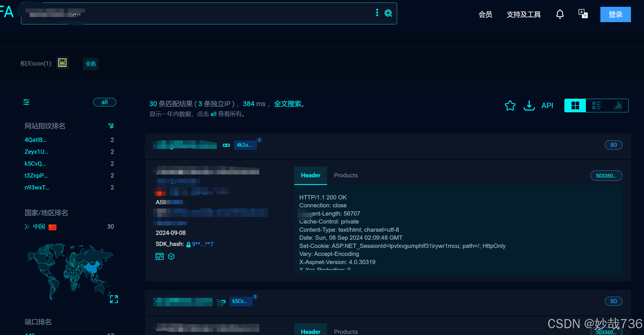Expand the world map to fullscreen
The height and width of the screenshot is (335, 644).
(114, 299)
